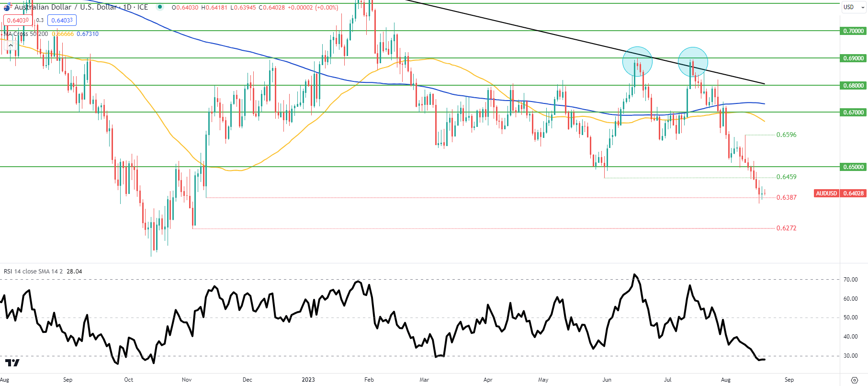This screenshot has width=868, height=386.
Task: Click the Australian/US flag symbol icon
Action: point(7,8)
